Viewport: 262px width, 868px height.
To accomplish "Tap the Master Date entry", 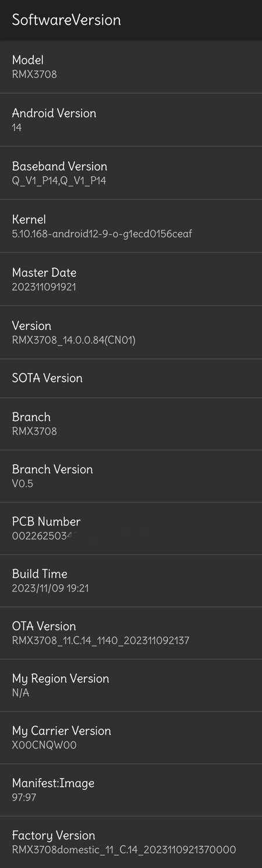I will click(x=131, y=279).
